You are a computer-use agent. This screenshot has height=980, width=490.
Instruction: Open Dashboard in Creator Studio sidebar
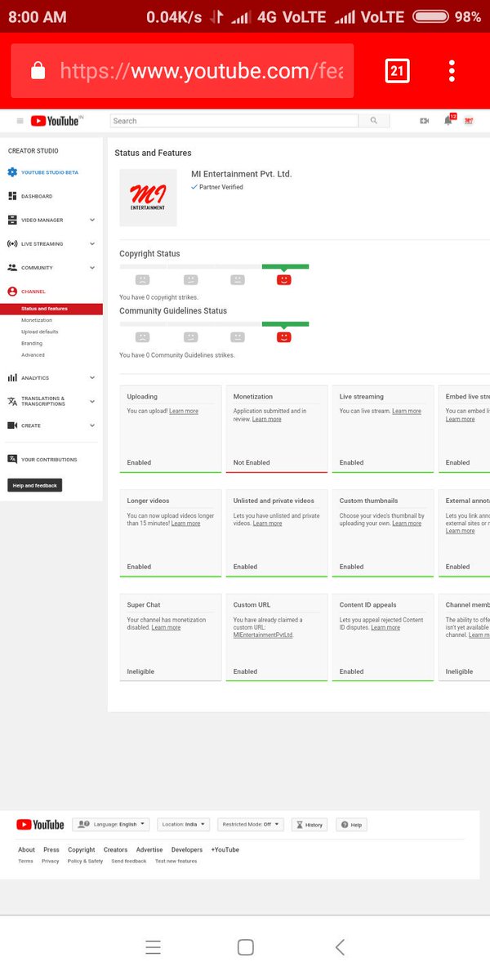37,196
